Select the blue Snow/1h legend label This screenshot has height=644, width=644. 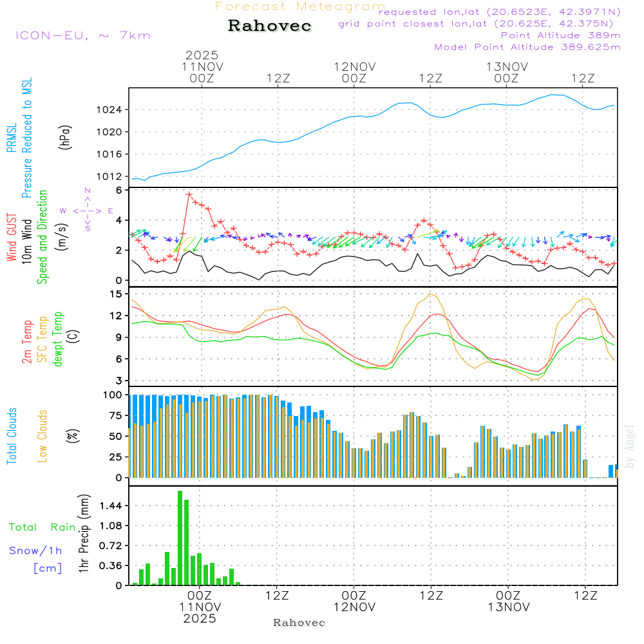36,551
